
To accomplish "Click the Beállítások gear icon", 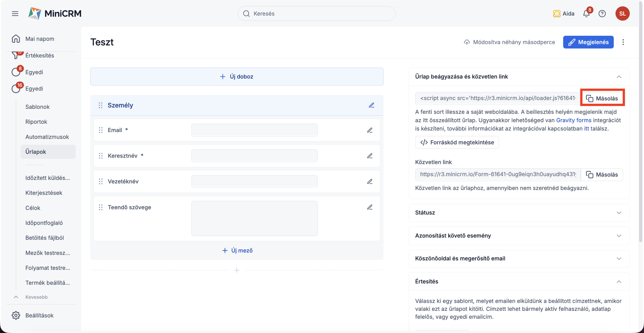I will click(16, 315).
